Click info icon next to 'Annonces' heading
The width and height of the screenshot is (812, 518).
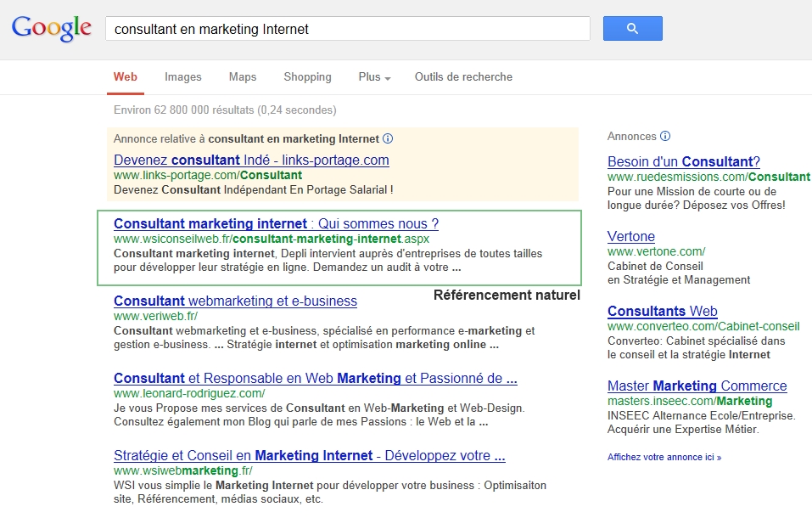click(x=665, y=136)
